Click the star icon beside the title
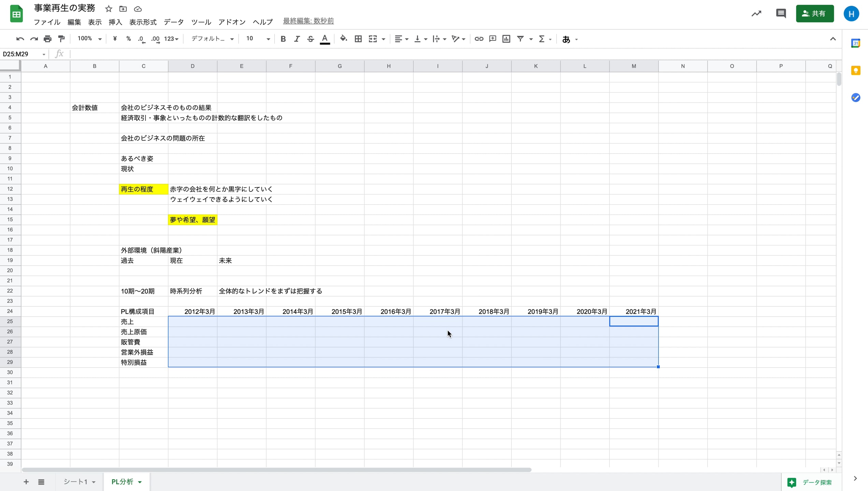This screenshot has height=491, width=868. pyautogui.click(x=108, y=9)
